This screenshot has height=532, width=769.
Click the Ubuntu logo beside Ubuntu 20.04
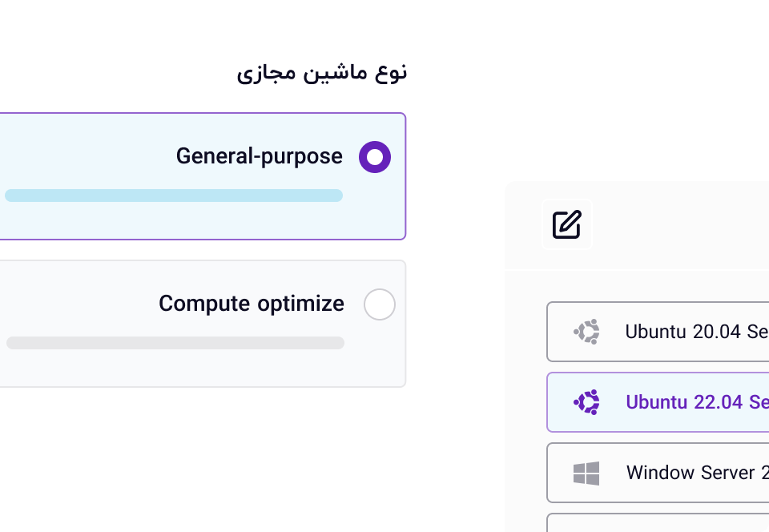tap(587, 332)
